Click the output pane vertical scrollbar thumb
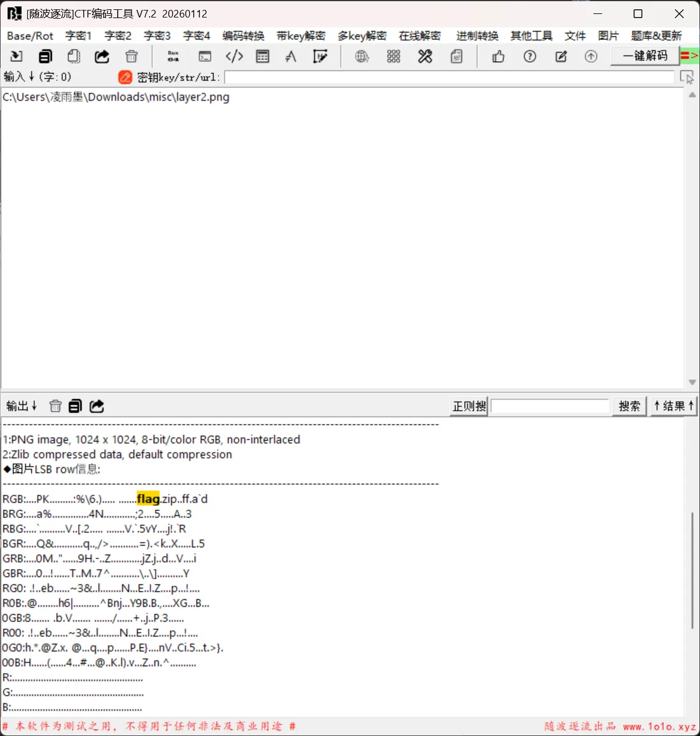Image resolution: width=700 pixels, height=736 pixels. [x=692, y=570]
